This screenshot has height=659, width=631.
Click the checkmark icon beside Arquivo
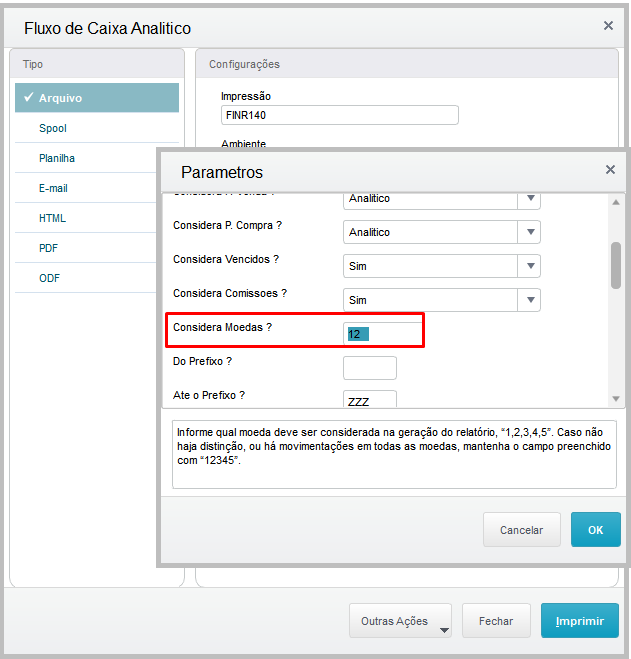click(x=29, y=97)
